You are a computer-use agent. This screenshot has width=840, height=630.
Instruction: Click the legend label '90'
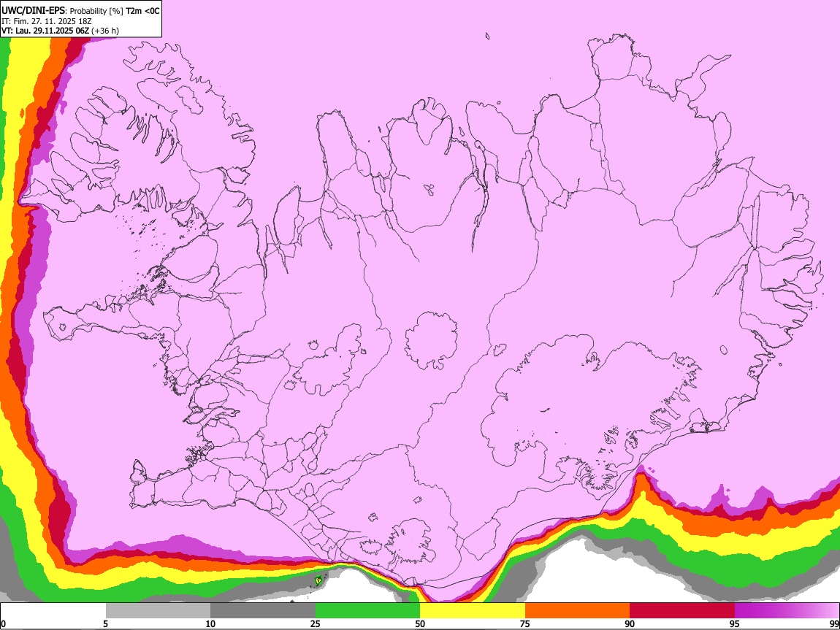point(630,624)
